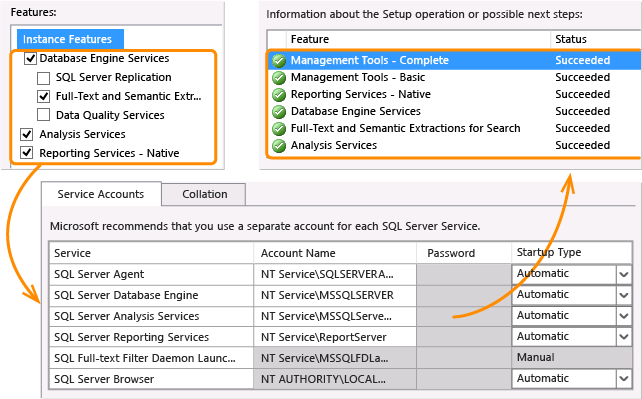Click the green check icon beside Management Tools - Basic
Image resolution: width=642 pixels, height=399 pixels.
(279, 77)
